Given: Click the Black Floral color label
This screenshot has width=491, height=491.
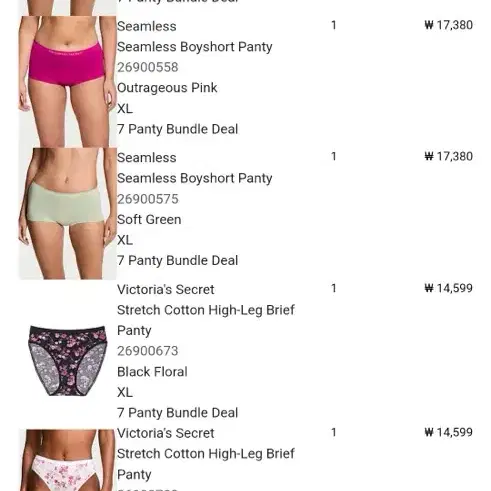Looking at the screenshot, I should point(152,372).
